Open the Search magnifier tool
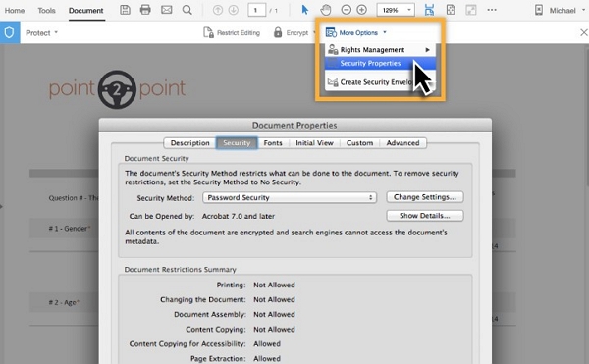Image resolution: width=589 pixels, height=364 pixels. pos(187,10)
